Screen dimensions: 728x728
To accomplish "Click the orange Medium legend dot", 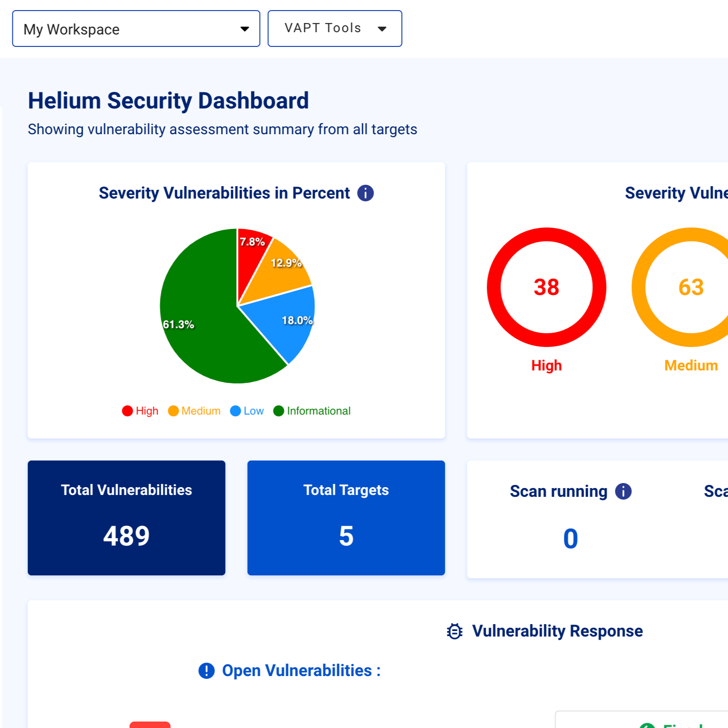I will coord(173,411).
